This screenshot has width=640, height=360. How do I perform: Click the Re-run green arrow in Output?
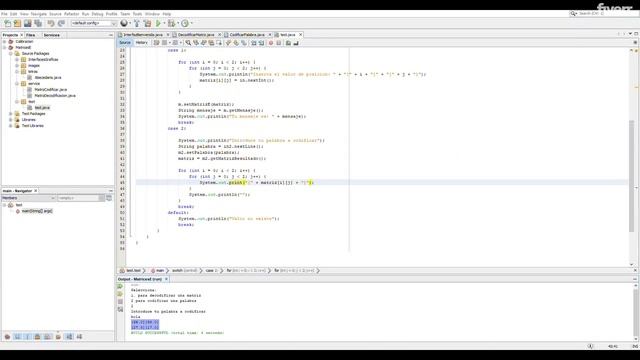[120, 287]
